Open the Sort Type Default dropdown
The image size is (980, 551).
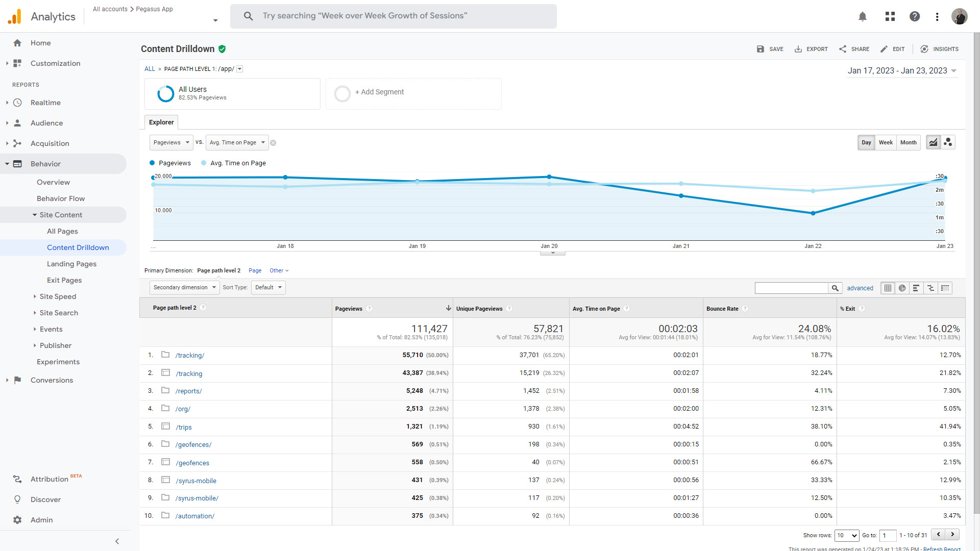pyautogui.click(x=268, y=287)
